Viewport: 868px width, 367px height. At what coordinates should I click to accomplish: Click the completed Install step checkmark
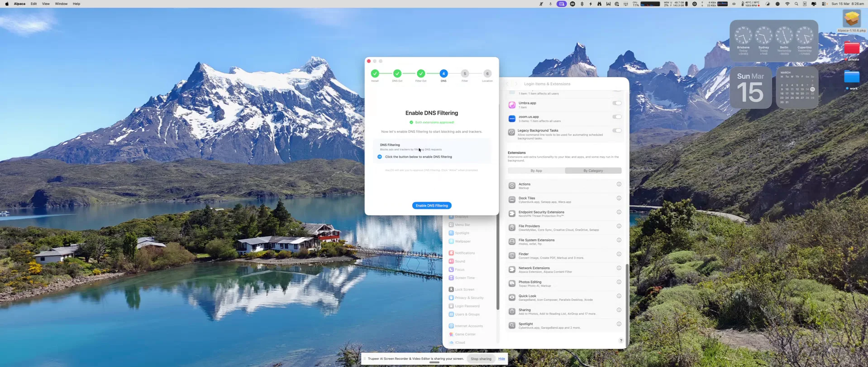coord(375,73)
